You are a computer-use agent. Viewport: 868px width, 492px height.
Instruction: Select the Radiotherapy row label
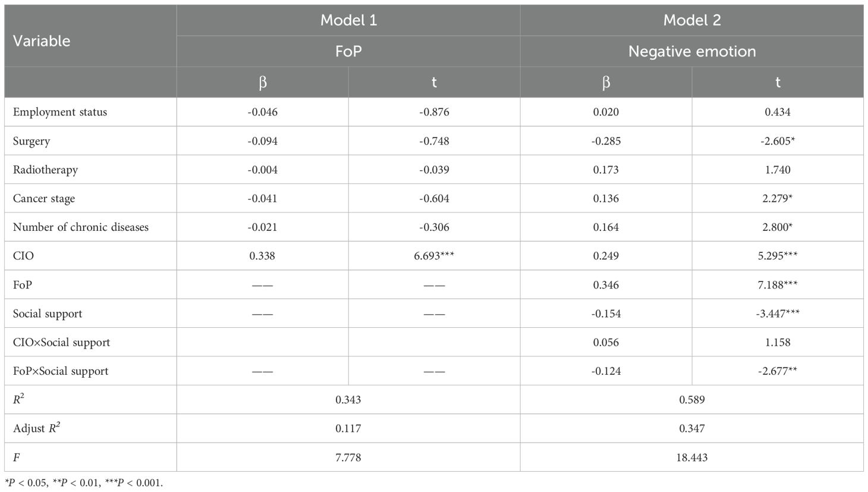[x=45, y=170]
